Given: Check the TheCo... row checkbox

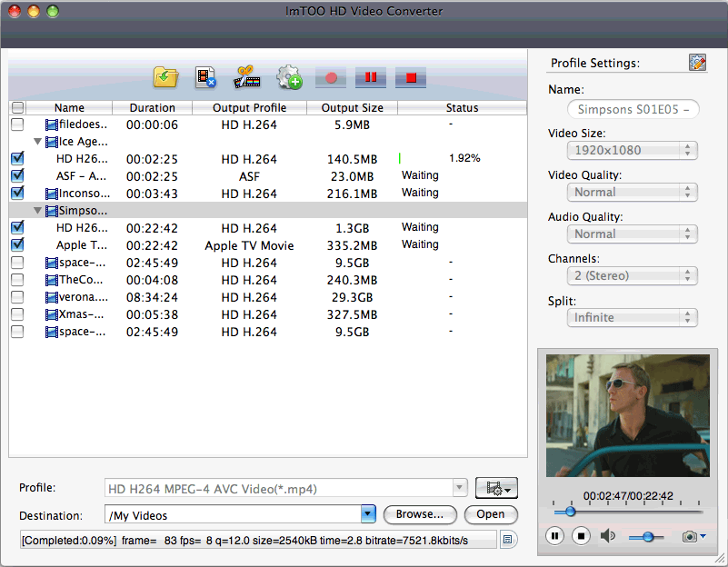Looking at the screenshot, I should [17, 280].
